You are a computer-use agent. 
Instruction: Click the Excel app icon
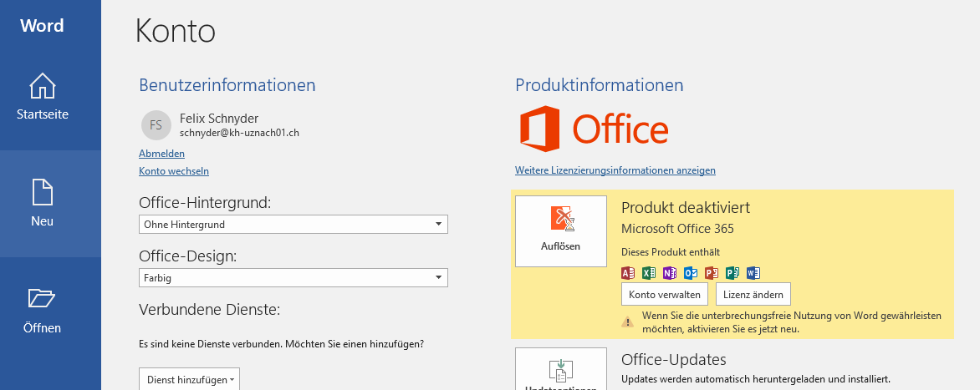click(x=649, y=273)
